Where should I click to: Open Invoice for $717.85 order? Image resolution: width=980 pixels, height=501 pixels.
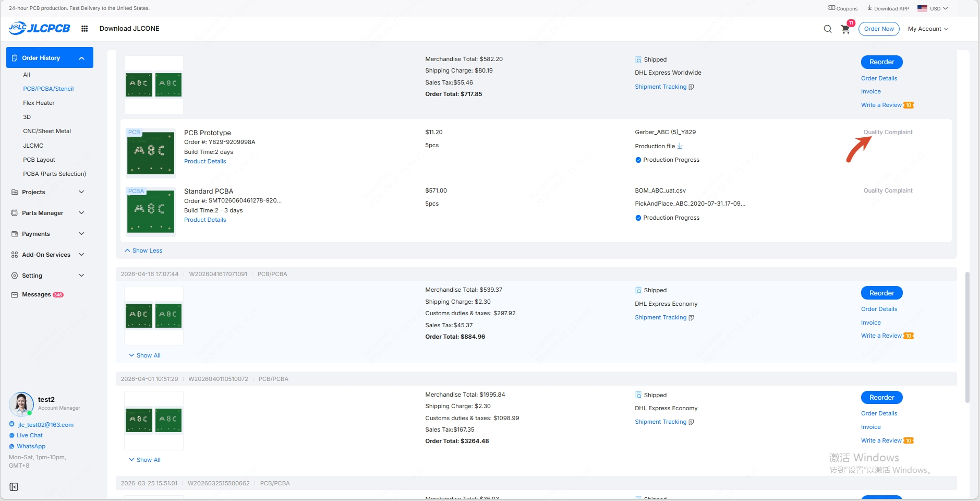[x=871, y=91]
